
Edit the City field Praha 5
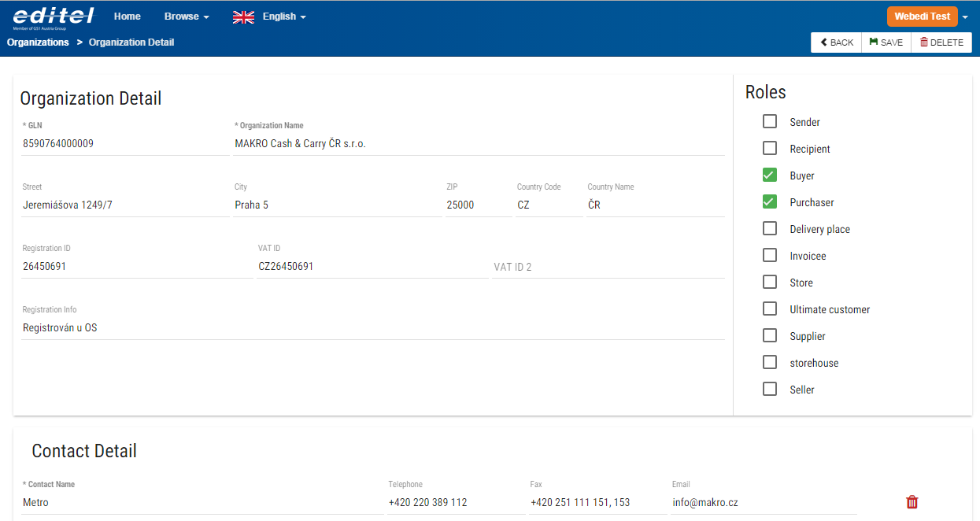337,205
